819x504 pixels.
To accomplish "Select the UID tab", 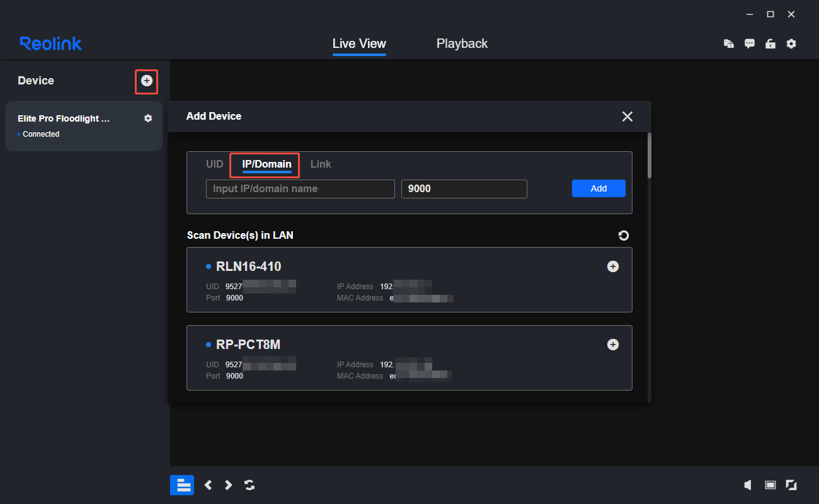I will click(x=214, y=164).
